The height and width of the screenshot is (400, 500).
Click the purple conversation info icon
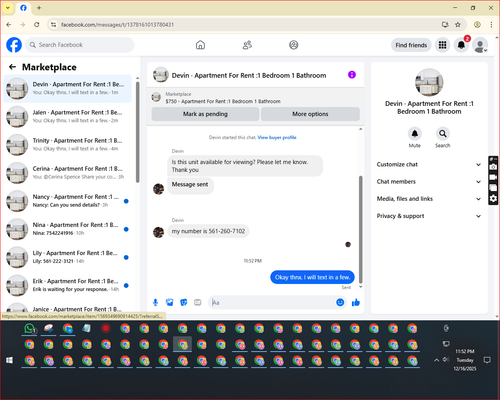[x=352, y=75]
